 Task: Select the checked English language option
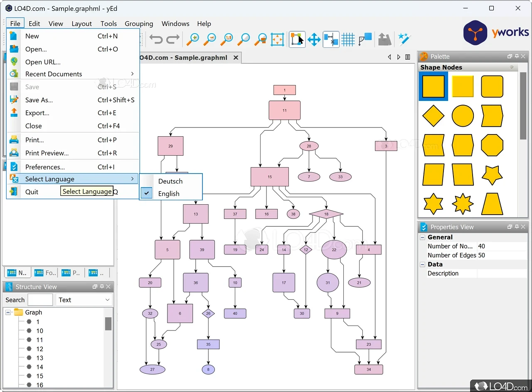click(169, 194)
